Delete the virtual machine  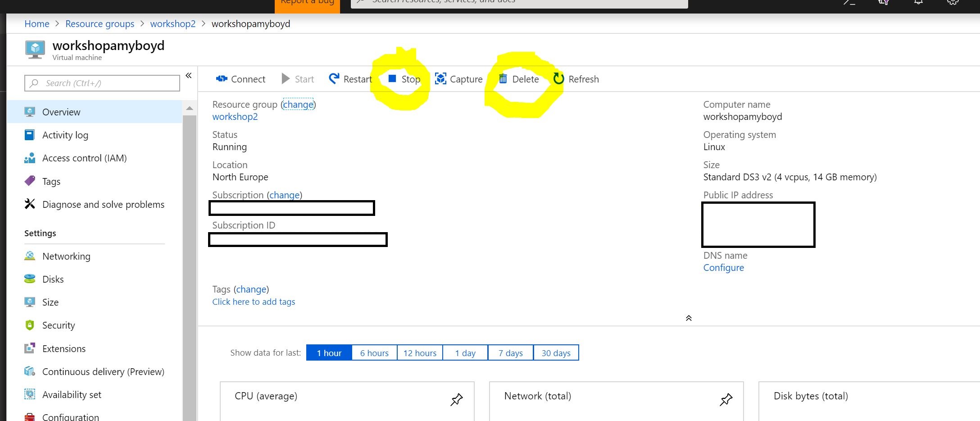tap(519, 79)
